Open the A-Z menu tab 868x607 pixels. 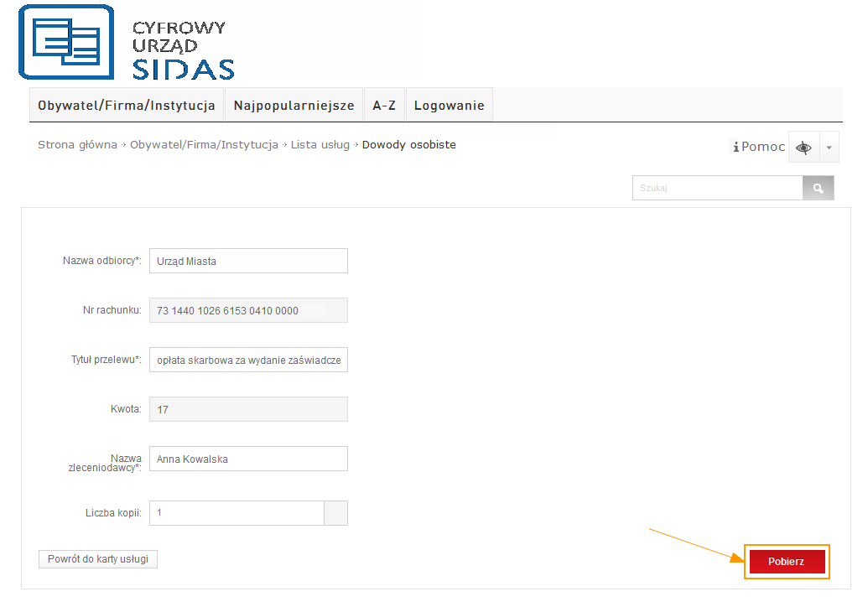(x=384, y=106)
